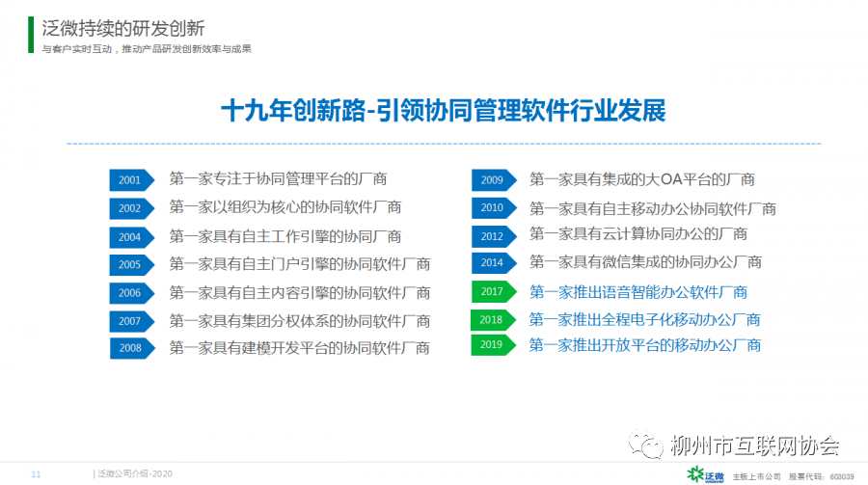The width and height of the screenshot is (868, 485).
Task: Click the 2014 year arrow badge
Action: 494,263
